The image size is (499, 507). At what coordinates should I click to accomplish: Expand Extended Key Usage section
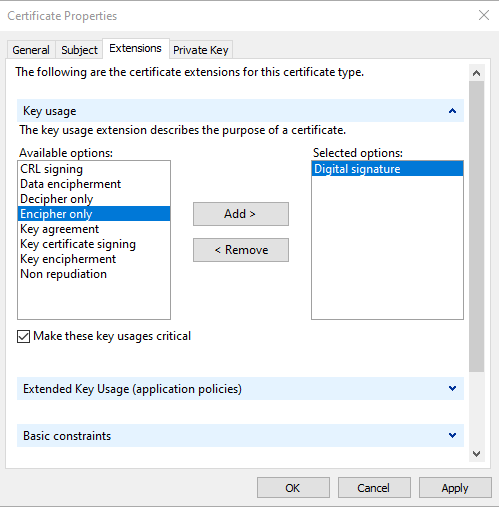click(452, 389)
